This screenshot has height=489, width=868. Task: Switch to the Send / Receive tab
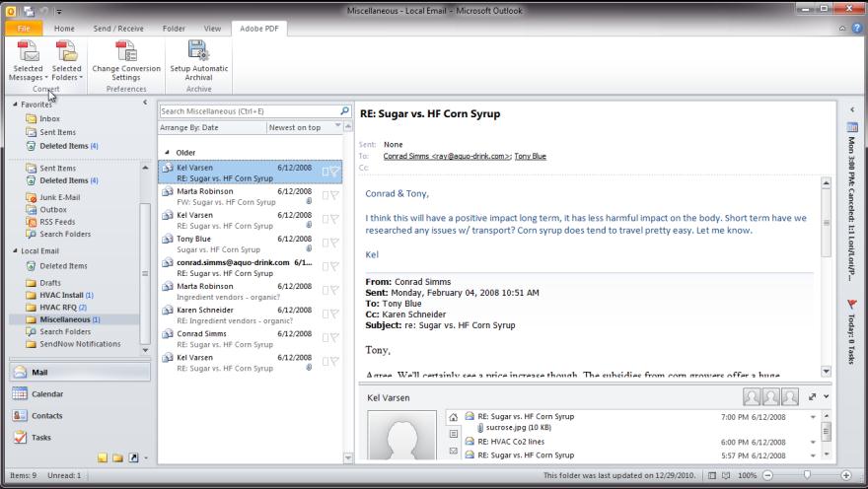coord(118,29)
